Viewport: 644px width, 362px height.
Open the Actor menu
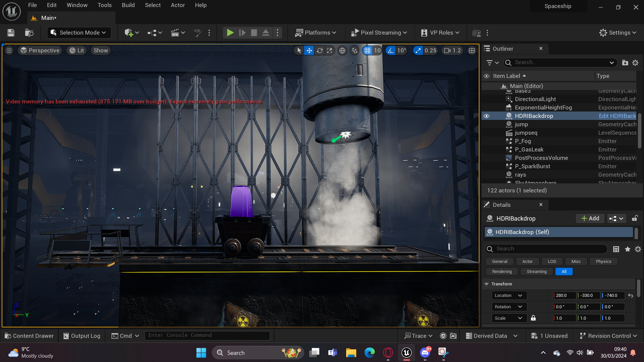178,5
